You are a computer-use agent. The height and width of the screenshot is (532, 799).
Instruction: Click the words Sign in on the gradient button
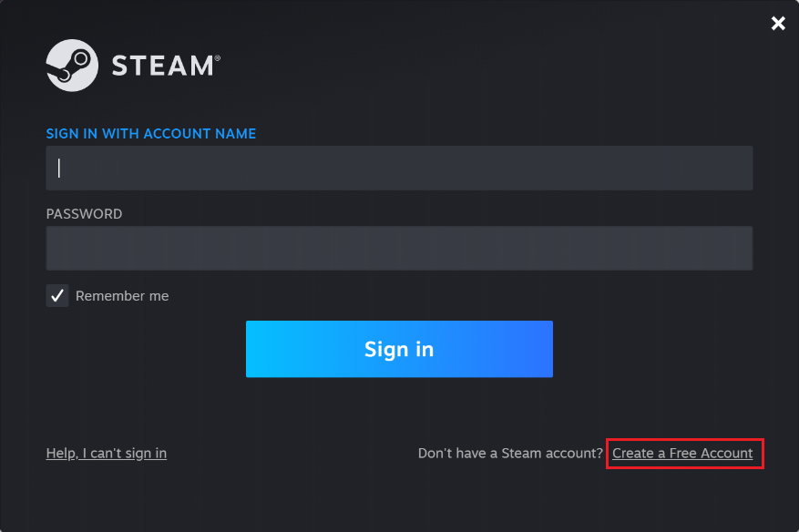tap(399, 350)
